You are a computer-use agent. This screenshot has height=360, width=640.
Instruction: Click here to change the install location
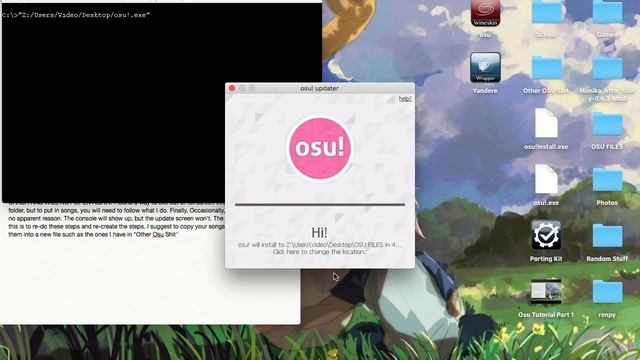click(319, 252)
